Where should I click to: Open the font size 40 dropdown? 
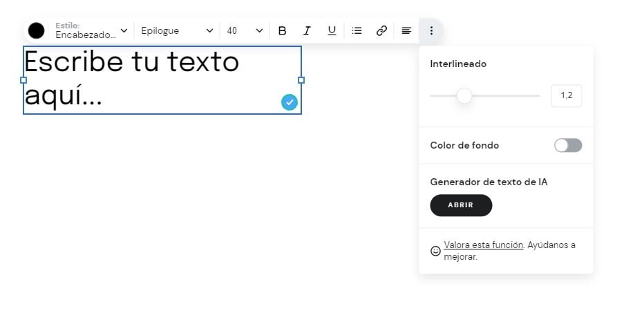click(x=245, y=30)
